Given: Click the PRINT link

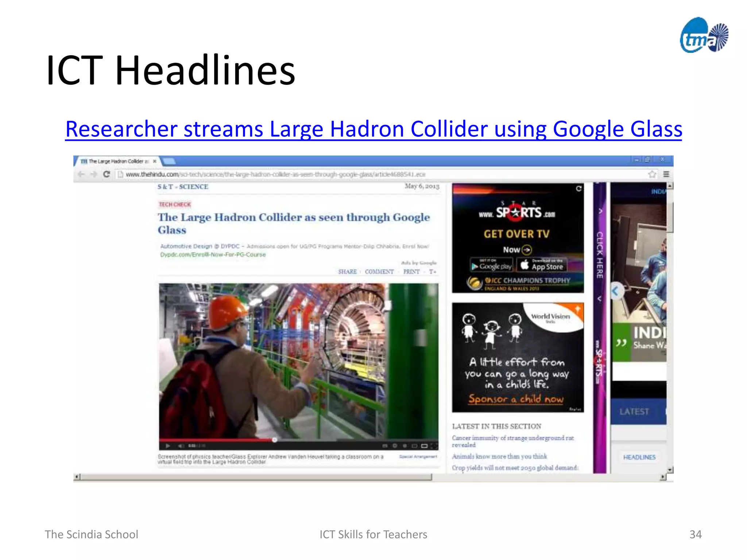Looking at the screenshot, I should 411,272.
